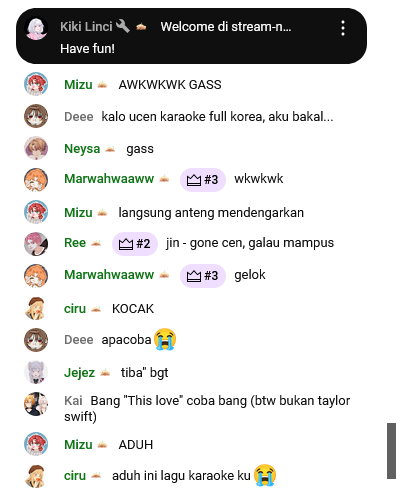
Task: Open the pinned message three-dot menu
Action: (x=343, y=28)
